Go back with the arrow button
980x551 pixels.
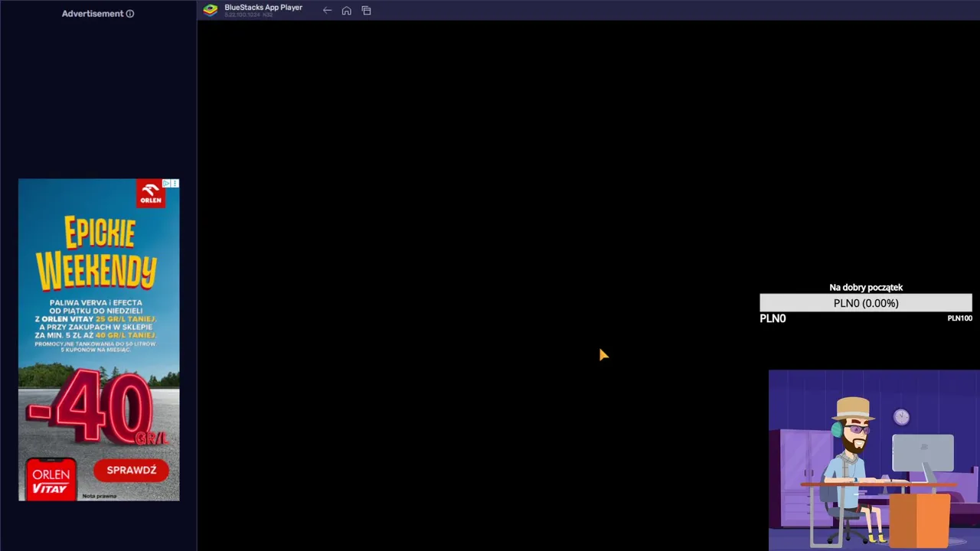tap(327, 11)
